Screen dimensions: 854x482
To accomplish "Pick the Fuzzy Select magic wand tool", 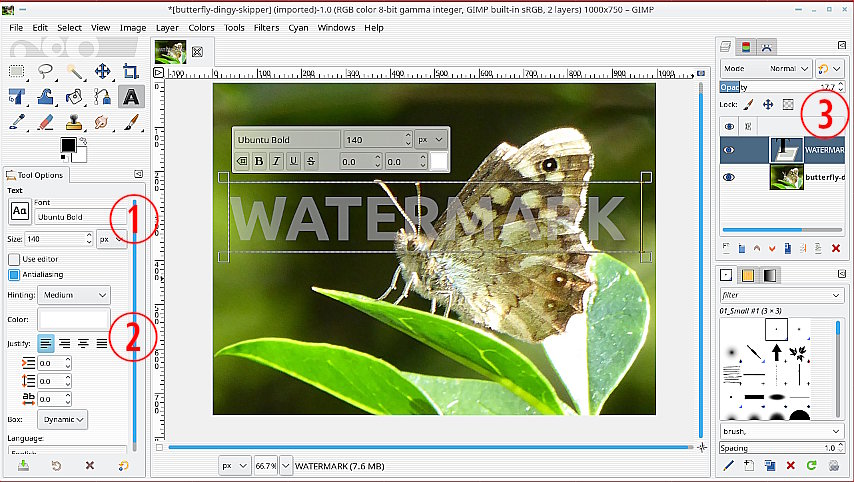I will coord(74,71).
